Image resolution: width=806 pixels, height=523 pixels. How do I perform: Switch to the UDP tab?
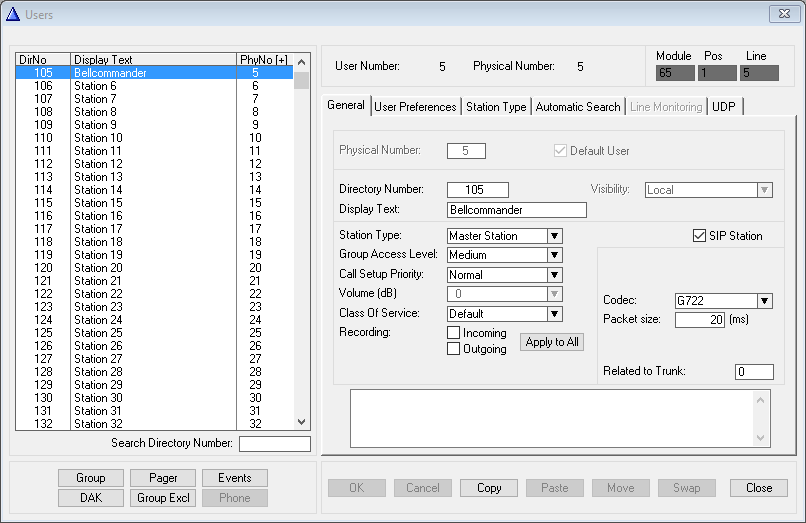[724, 107]
